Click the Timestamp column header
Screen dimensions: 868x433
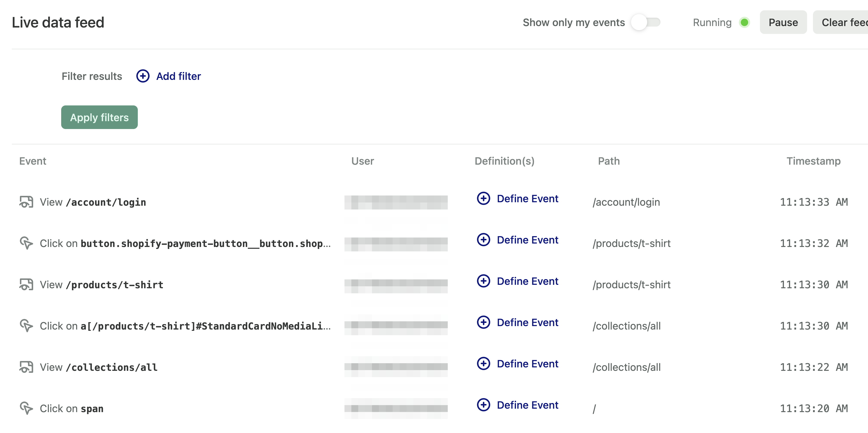tap(813, 161)
